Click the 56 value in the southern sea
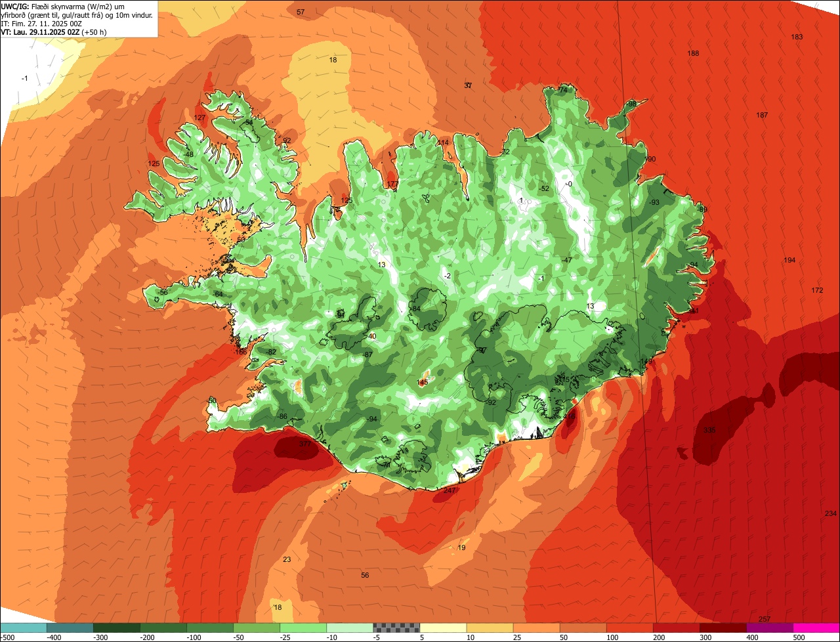The height and width of the screenshot is (642, 840). tap(365, 576)
